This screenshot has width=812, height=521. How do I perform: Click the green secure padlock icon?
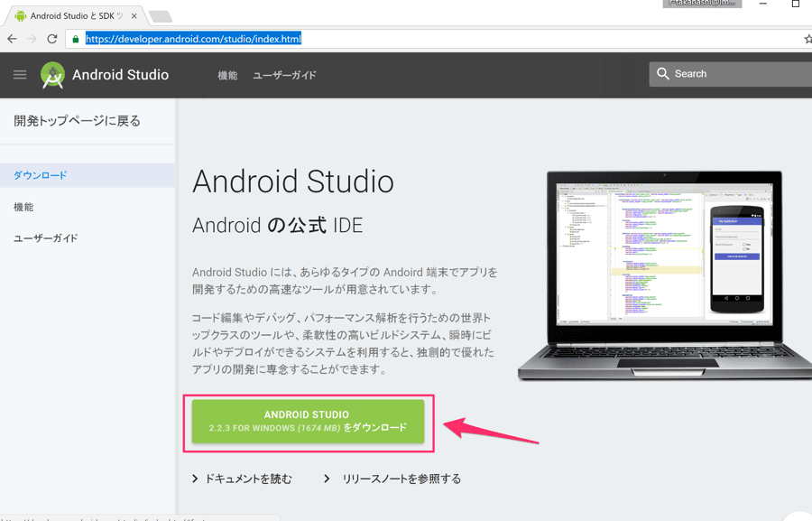[76, 39]
